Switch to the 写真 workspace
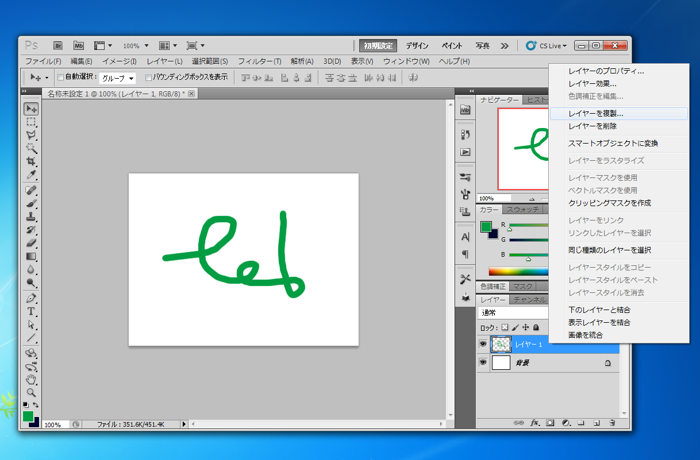Image resolution: width=700 pixels, height=460 pixels. coord(482,46)
